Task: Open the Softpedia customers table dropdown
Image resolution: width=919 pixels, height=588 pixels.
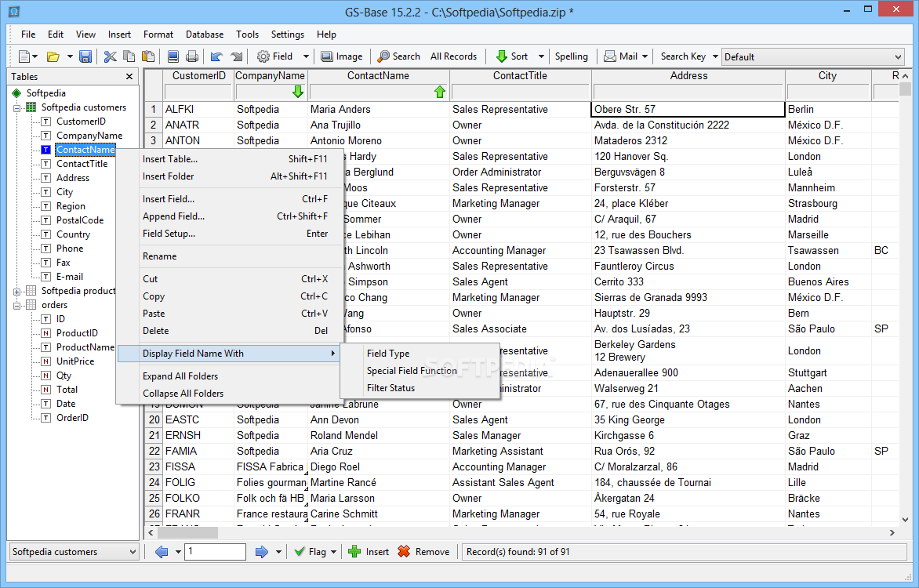Action: coord(74,552)
